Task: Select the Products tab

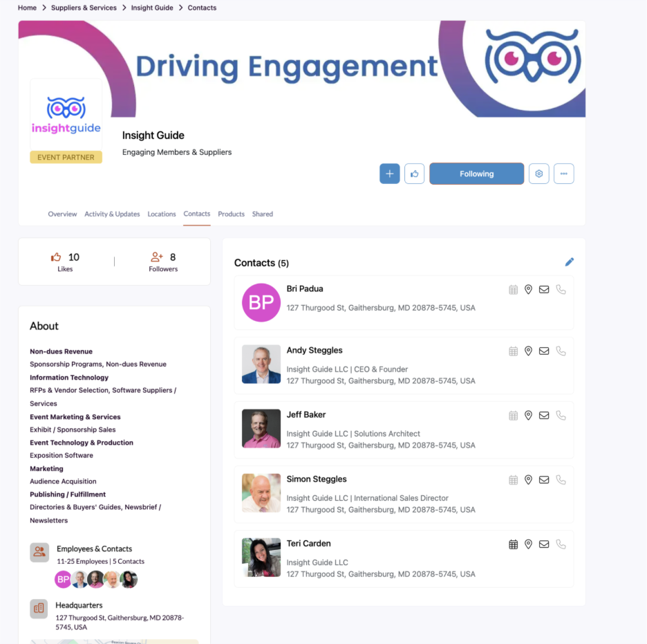Action: coord(231,214)
